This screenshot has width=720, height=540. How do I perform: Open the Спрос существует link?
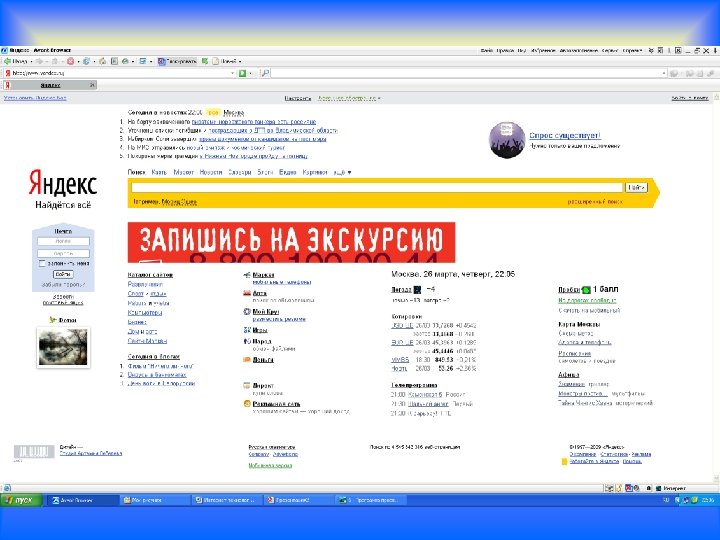565,135
